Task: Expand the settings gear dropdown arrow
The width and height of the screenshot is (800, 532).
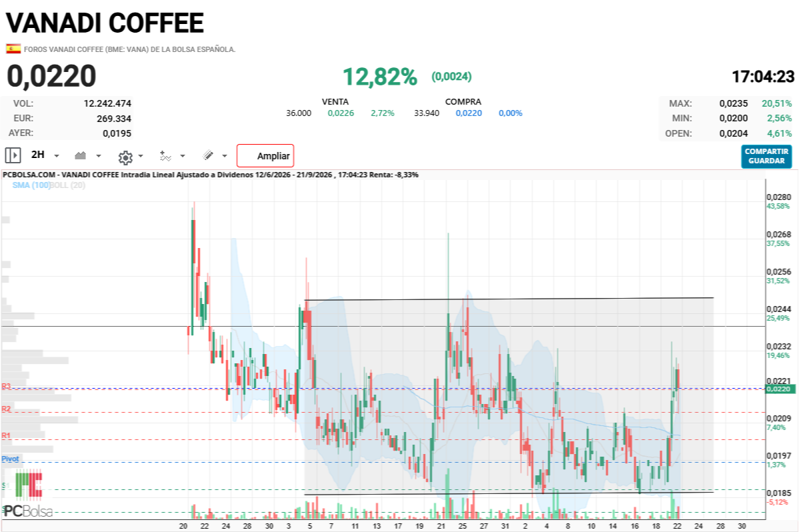Action: [x=141, y=157]
